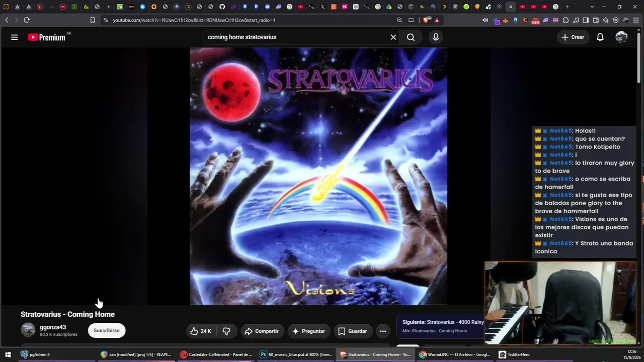Start voice search with microphone
Screen dimensions: 644x362
coord(436,37)
